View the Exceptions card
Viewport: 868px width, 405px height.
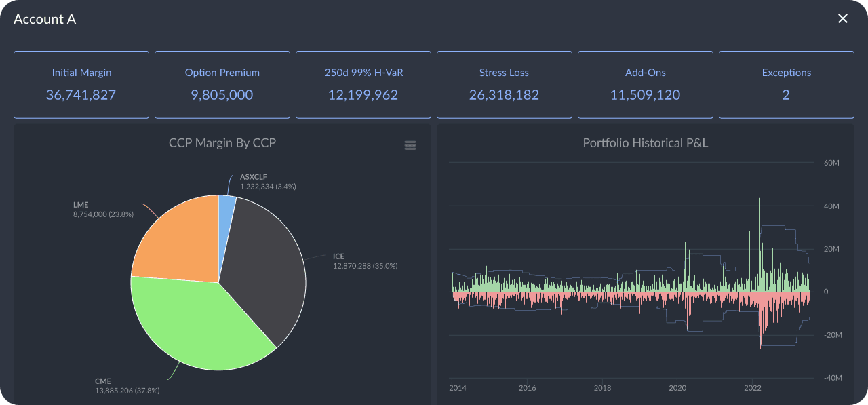coord(786,85)
